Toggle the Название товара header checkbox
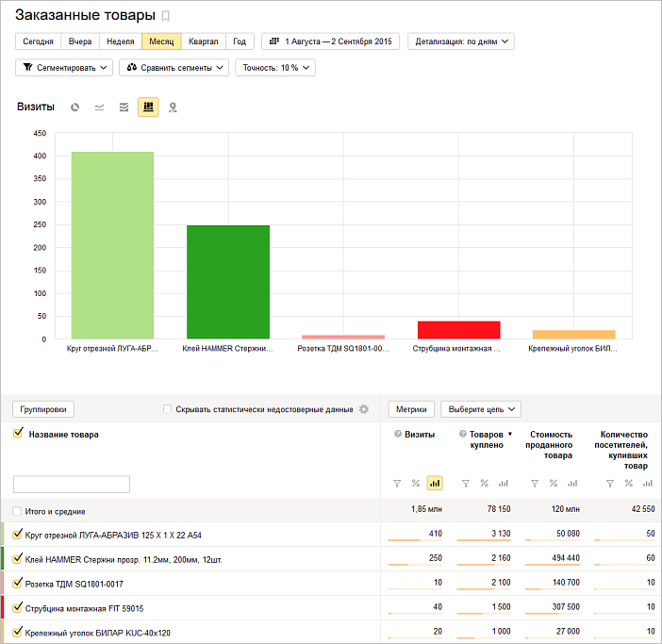This screenshot has height=644, width=662. [x=18, y=433]
